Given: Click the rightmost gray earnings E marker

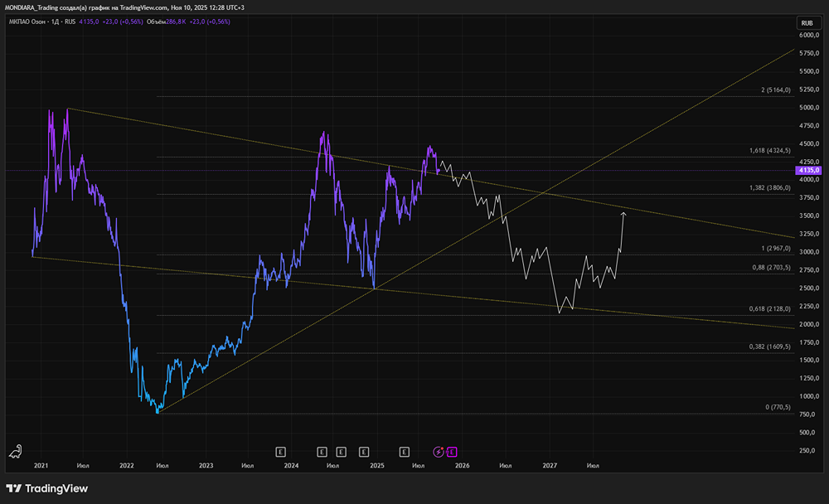Looking at the screenshot, I should click(404, 452).
